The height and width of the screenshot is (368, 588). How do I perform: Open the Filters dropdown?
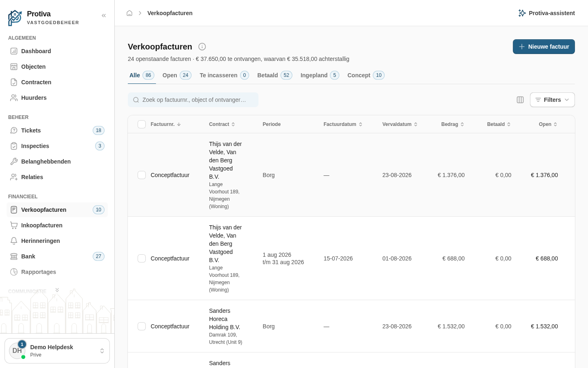pyautogui.click(x=552, y=100)
